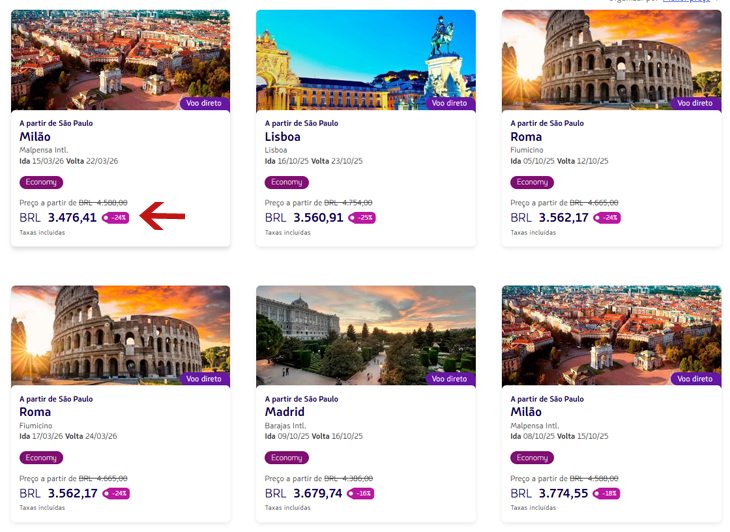Click the -16% discount tag on Madrid offer
The image size is (730, 532).
361,493
